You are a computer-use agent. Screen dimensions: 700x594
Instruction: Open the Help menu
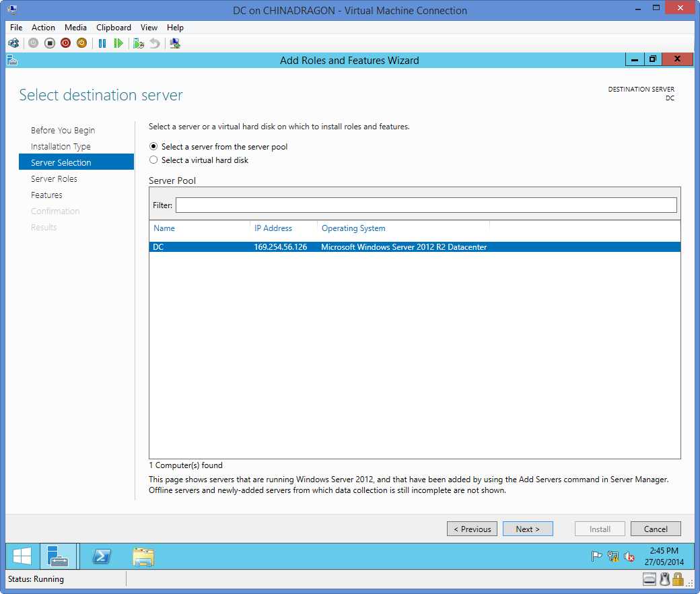point(175,27)
